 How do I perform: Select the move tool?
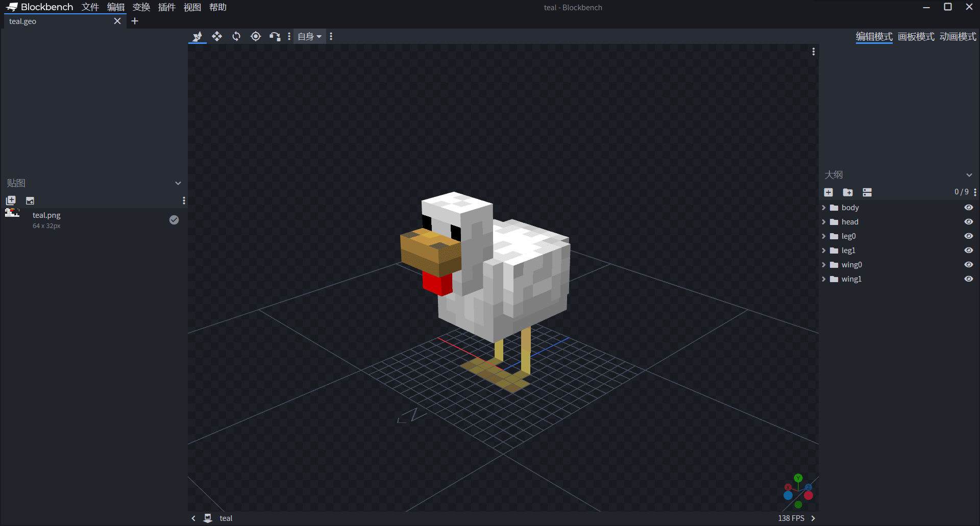click(x=217, y=36)
